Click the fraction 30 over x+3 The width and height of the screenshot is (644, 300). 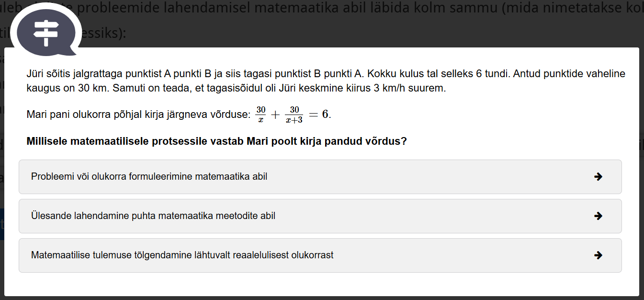(294, 115)
